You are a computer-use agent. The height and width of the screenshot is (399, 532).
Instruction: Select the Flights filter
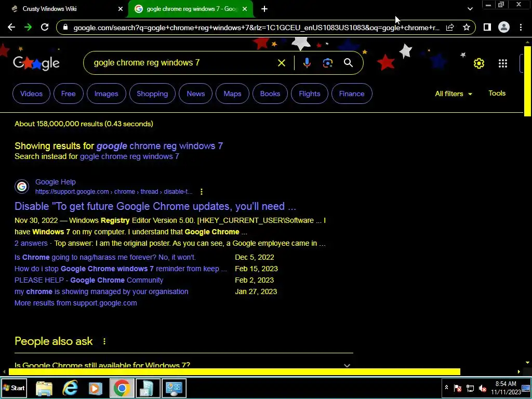(310, 94)
